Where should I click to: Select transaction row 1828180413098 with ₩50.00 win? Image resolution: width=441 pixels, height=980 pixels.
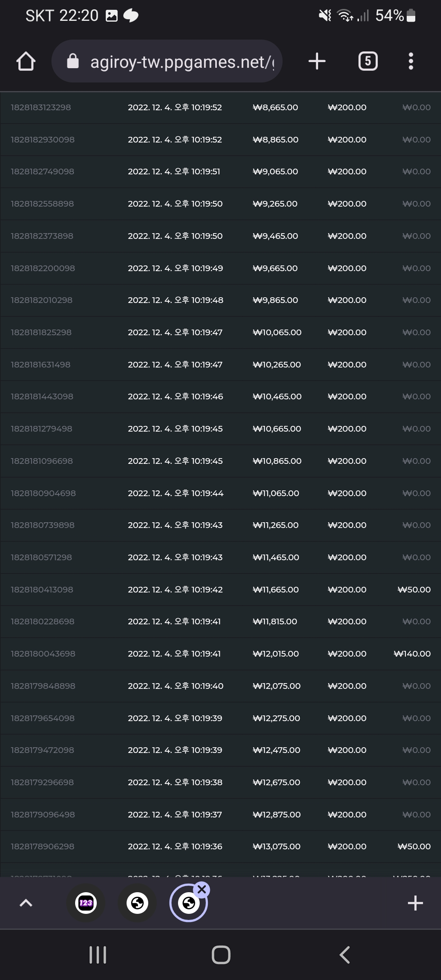[x=220, y=590]
